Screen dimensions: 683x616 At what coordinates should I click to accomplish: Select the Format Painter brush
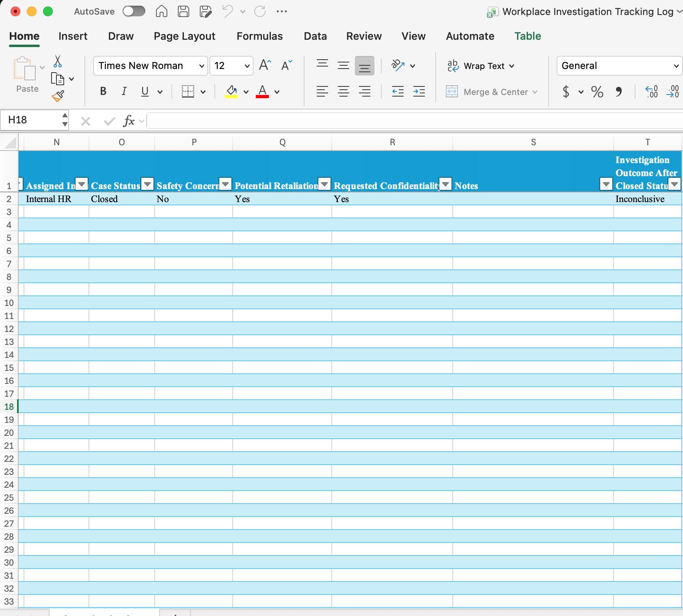click(x=58, y=96)
